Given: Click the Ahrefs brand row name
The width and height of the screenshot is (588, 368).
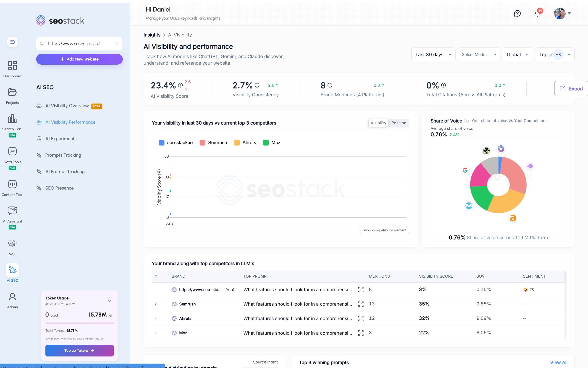Looking at the screenshot, I should pyautogui.click(x=185, y=318).
